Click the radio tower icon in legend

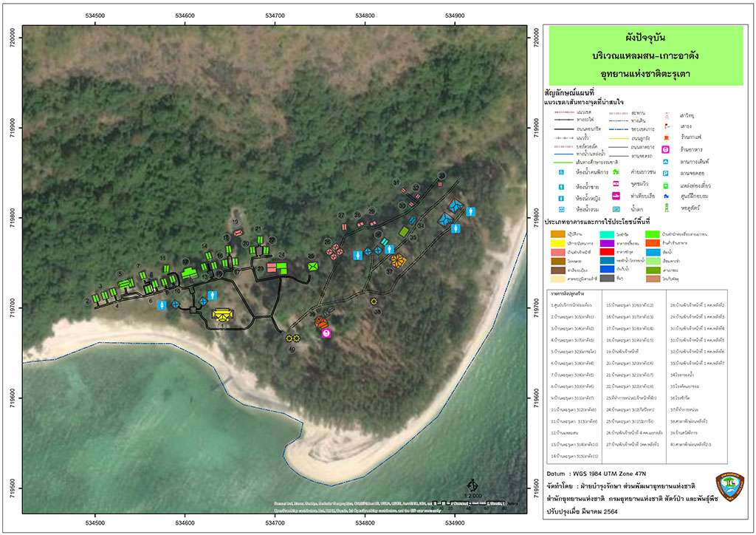point(667,116)
